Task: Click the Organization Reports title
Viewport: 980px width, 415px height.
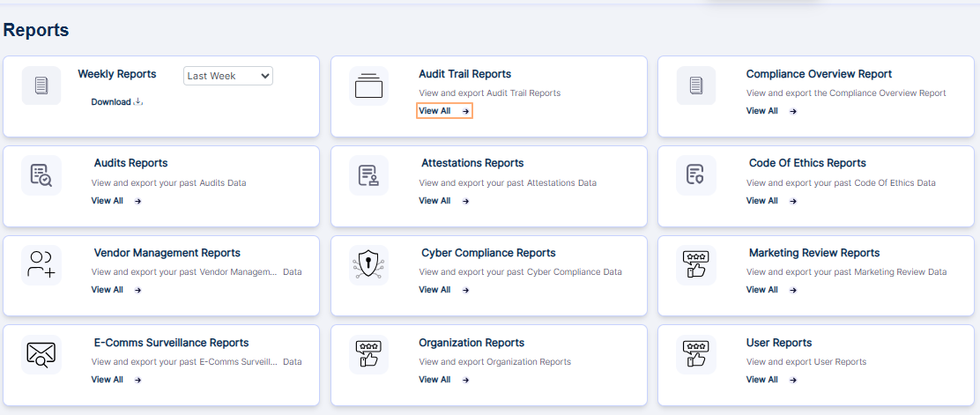Action: [x=471, y=343]
